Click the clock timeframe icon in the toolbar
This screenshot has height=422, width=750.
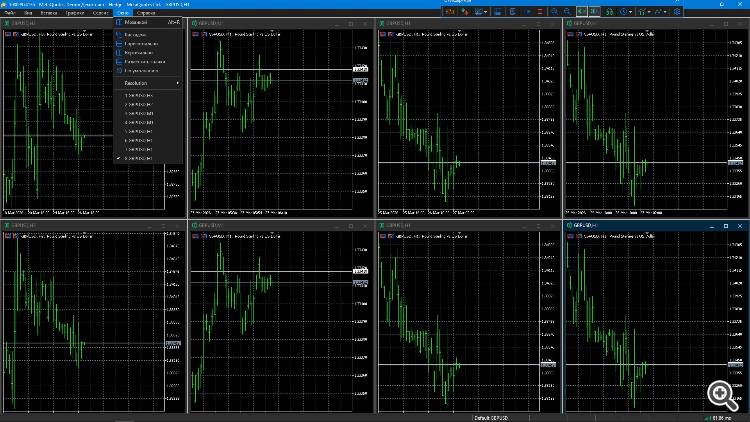coord(624,12)
